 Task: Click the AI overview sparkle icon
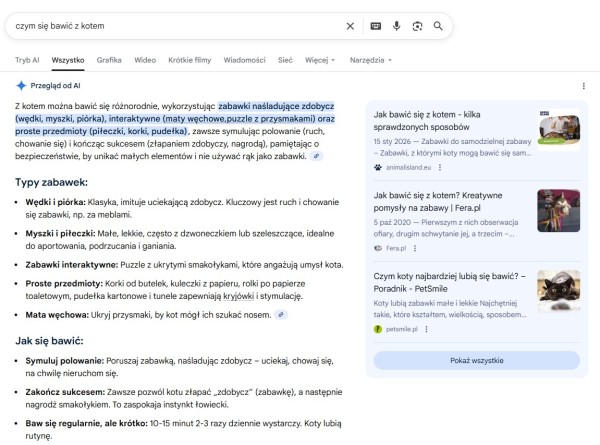tap(21, 86)
